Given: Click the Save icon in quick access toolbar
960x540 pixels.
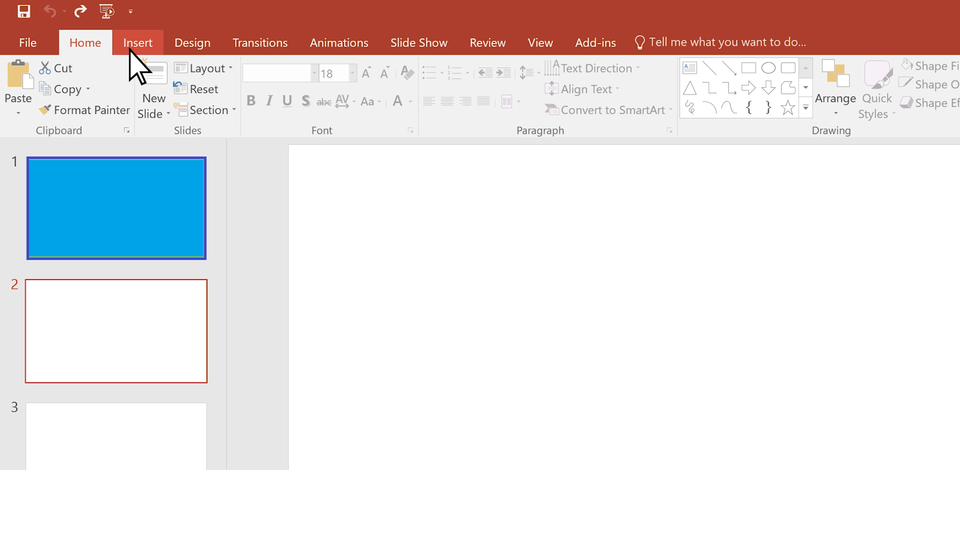Looking at the screenshot, I should click(24, 11).
